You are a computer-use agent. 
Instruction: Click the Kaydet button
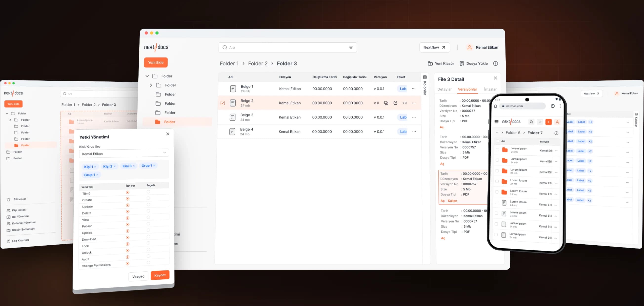(160, 275)
